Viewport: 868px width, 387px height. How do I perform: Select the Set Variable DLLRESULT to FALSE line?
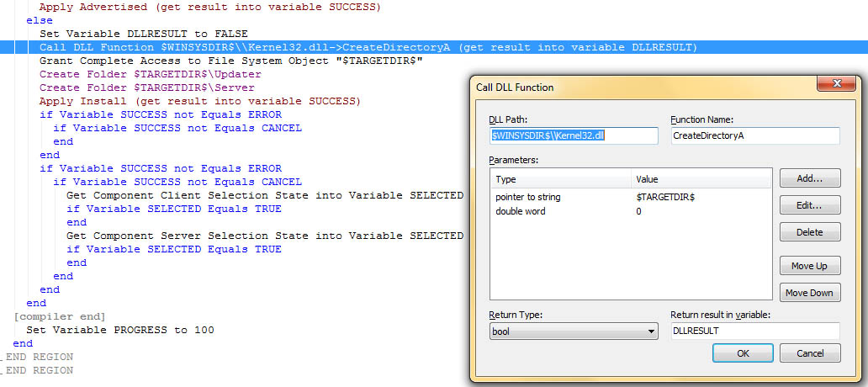[144, 34]
